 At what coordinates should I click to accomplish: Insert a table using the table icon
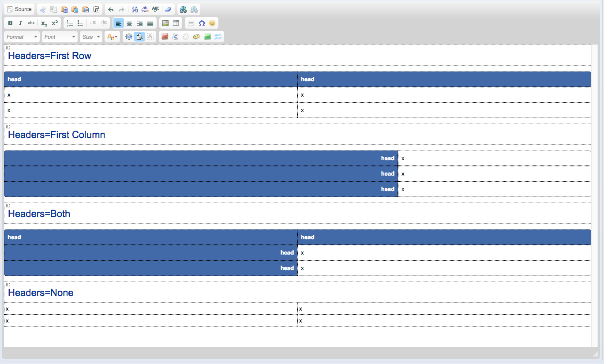pyautogui.click(x=176, y=23)
